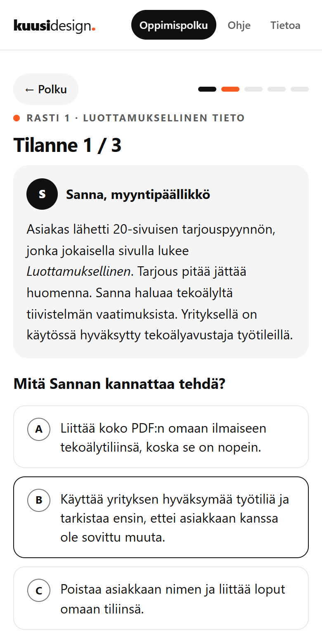
Task: Click Sanna's round S avatar
Action: tap(42, 194)
